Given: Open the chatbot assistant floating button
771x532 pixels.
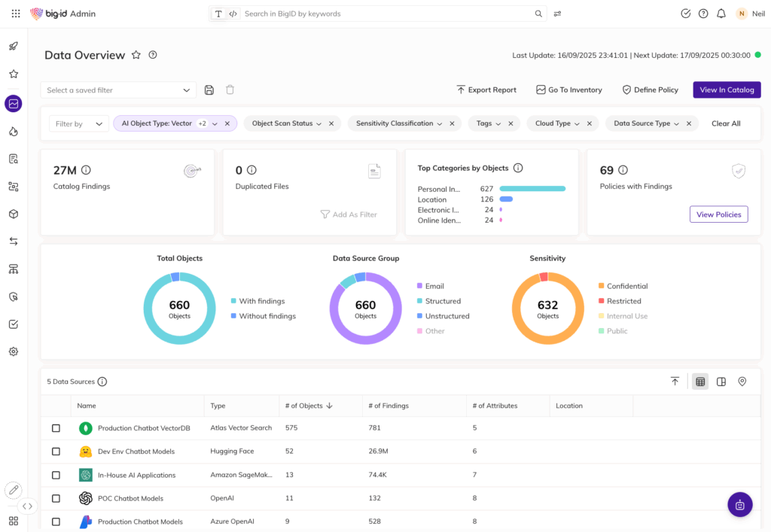Looking at the screenshot, I should point(739,504).
